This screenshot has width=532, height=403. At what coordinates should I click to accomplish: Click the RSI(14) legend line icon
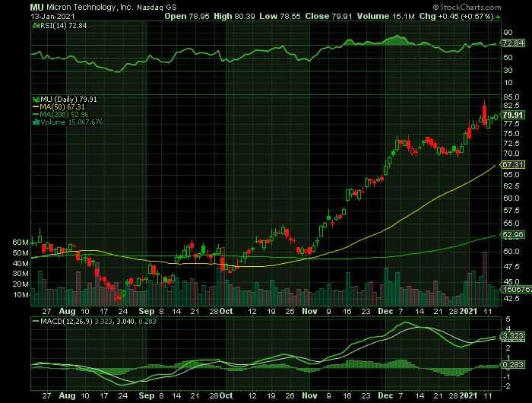click(36, 26)
